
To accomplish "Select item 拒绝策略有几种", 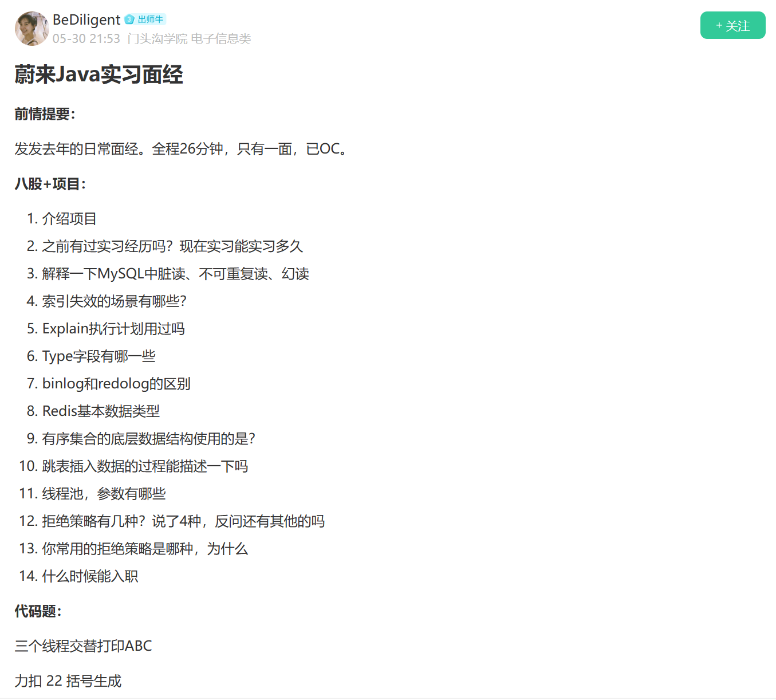I will pos(183,521).
